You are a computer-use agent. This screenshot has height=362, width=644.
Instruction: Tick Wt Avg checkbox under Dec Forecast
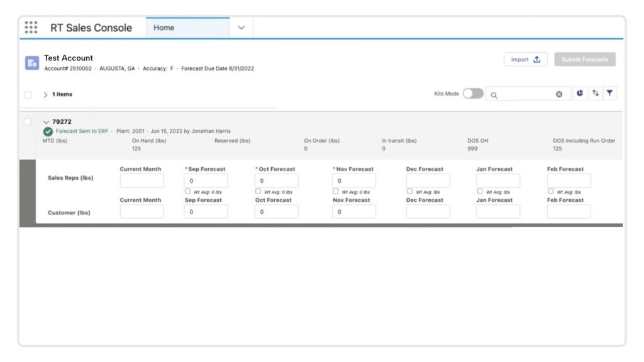[409, 191]
